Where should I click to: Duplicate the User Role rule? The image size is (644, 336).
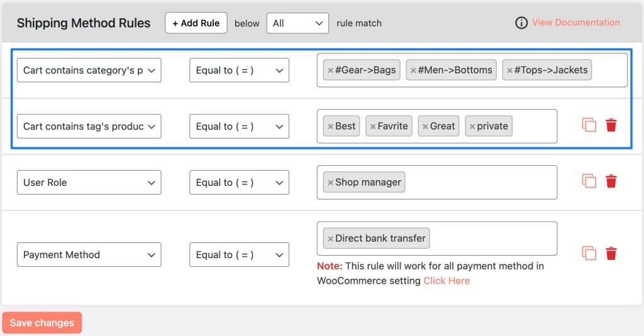pyautogui.click(x=589, y=182)
